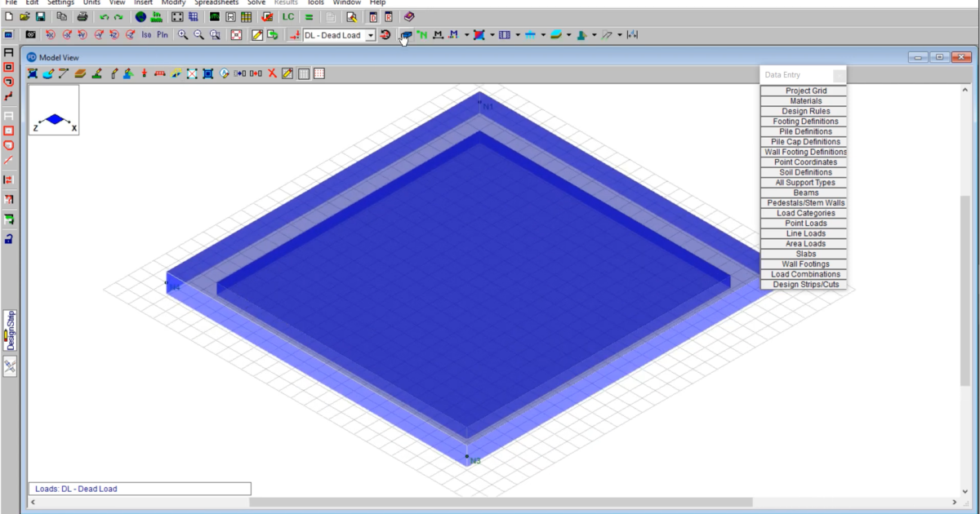Activate the Box Zoom tool
The image size is (980, 514).
(213, 35)
